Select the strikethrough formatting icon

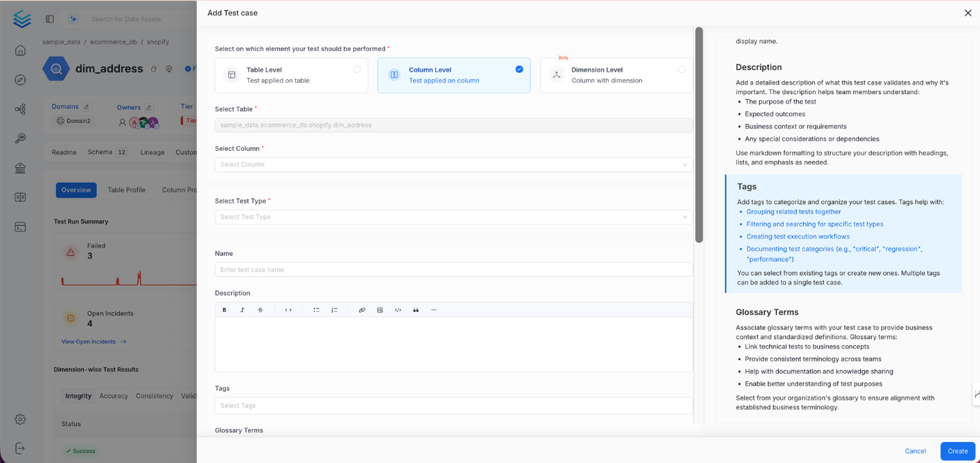tap(260, 310)
